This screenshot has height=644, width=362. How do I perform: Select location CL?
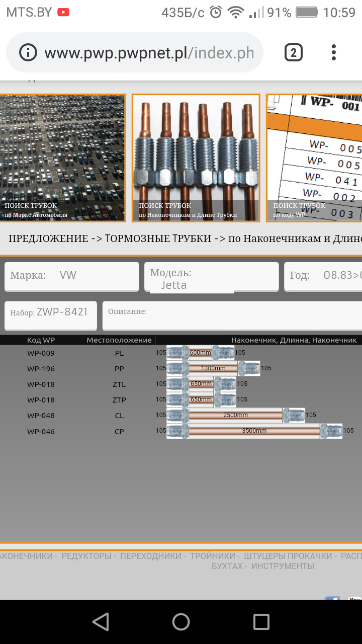pos(119,416)
